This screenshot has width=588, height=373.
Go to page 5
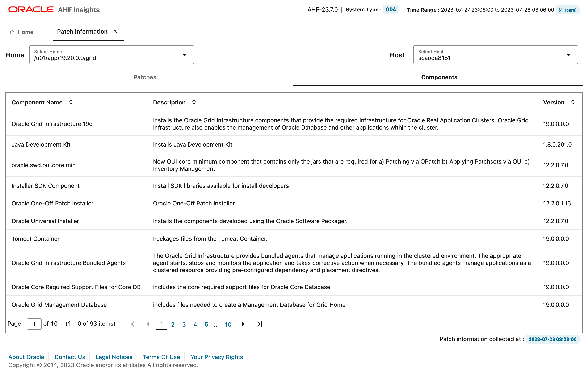[x=206, y=324]
